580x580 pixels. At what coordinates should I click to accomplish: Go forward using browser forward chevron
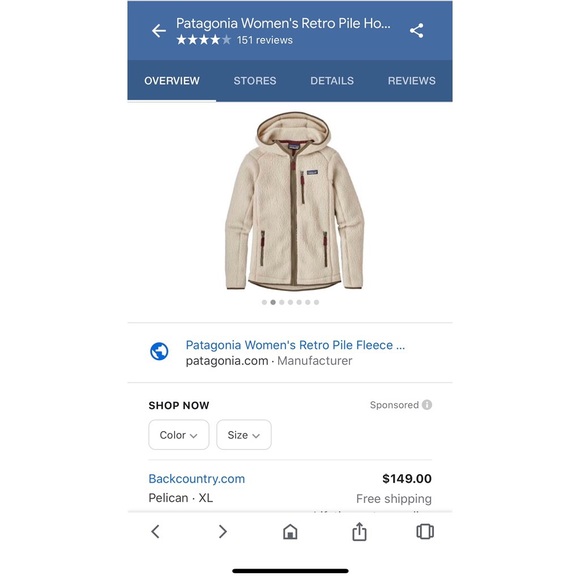coord(222,532)
